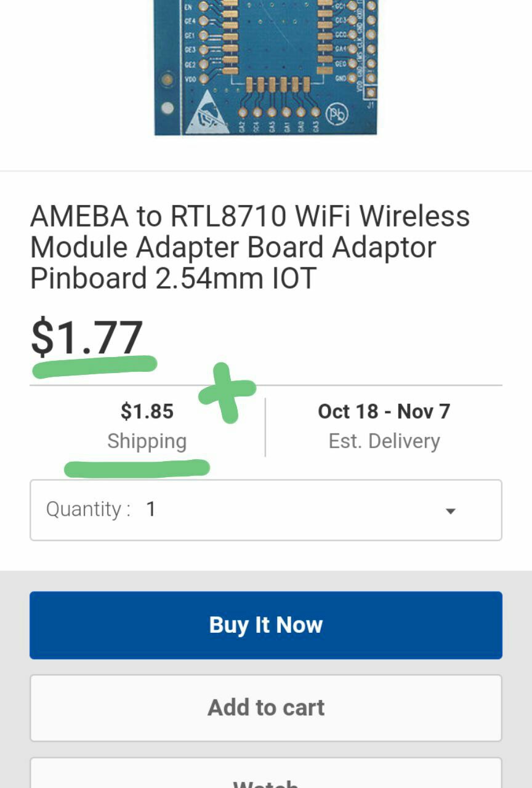Open the Quantity dropdown
The height and width of the screenshot is (788, 532).
pos(266,510)
